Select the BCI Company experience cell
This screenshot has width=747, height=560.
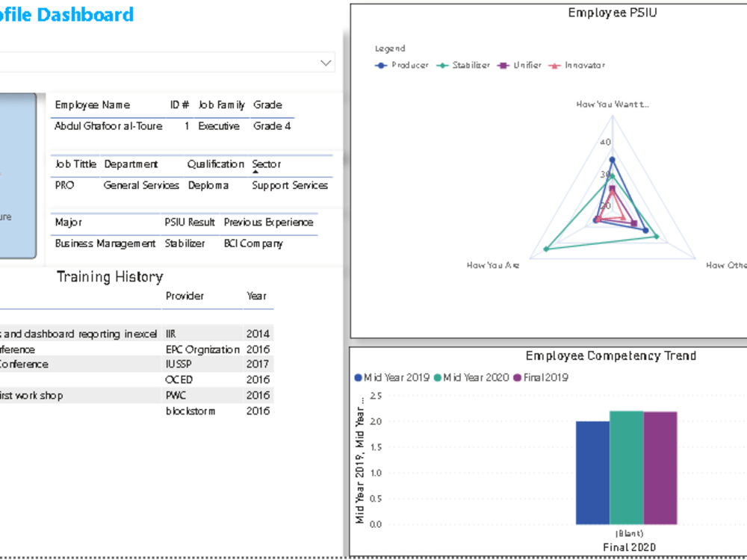[253, 243]
